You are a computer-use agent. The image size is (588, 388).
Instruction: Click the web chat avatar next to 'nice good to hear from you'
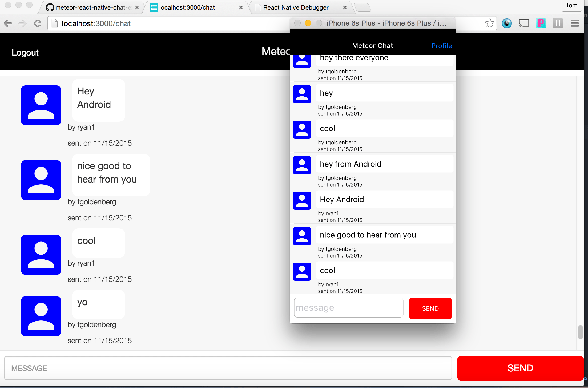[41, 180]
